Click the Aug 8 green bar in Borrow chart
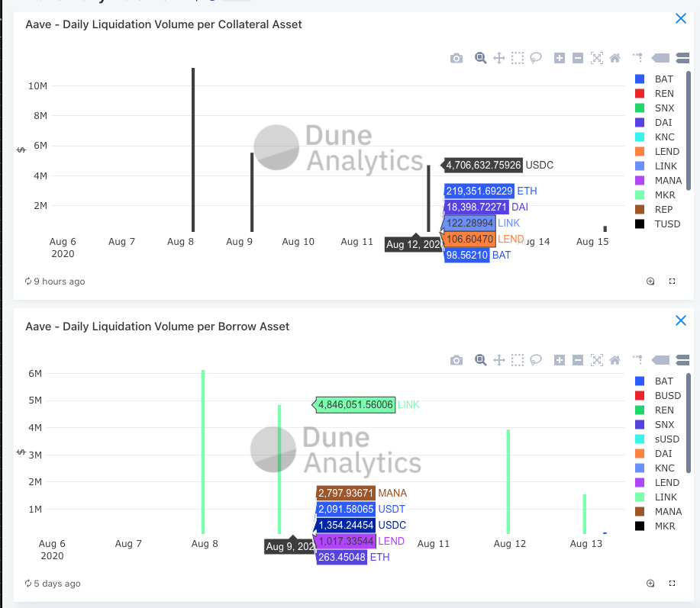This screenshot has width=700, height=608. [203, 452]
